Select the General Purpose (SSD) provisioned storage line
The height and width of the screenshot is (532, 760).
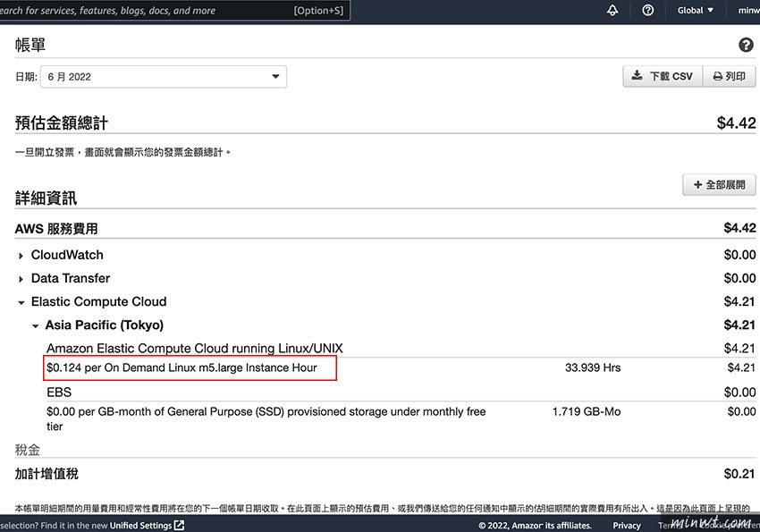pyautogui.click(x=266, y=418)
